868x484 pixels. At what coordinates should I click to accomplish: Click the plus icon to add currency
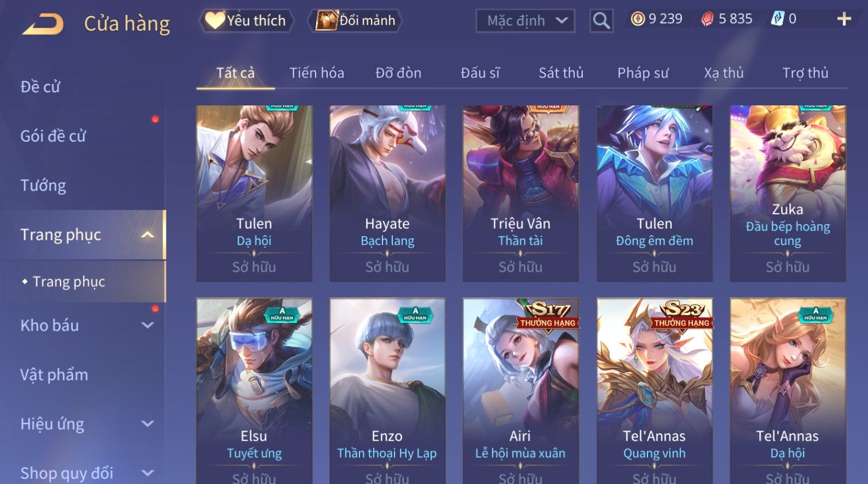tap(844, 20)
